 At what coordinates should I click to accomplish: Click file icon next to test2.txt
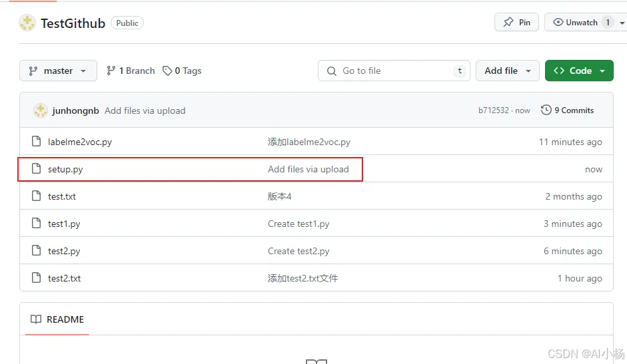[x=37, y=277]
